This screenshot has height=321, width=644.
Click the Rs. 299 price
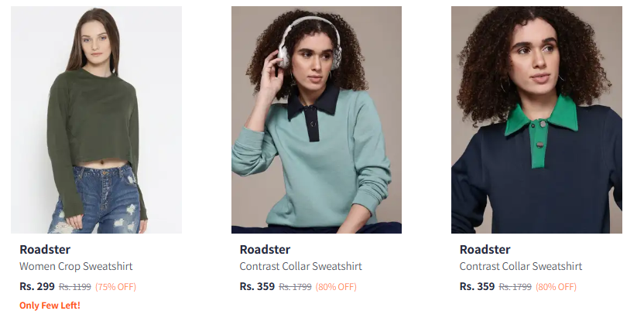point(37,286)
